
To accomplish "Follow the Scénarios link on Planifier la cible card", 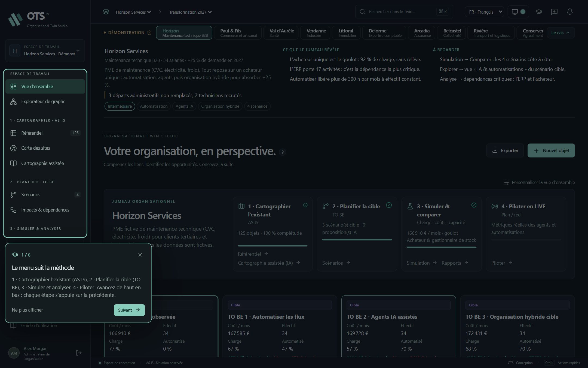I will 336,263.
